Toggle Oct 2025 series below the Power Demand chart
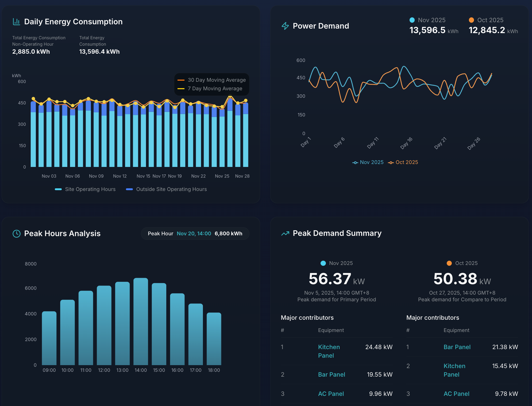532x406 pixels. tap(403, 162)
